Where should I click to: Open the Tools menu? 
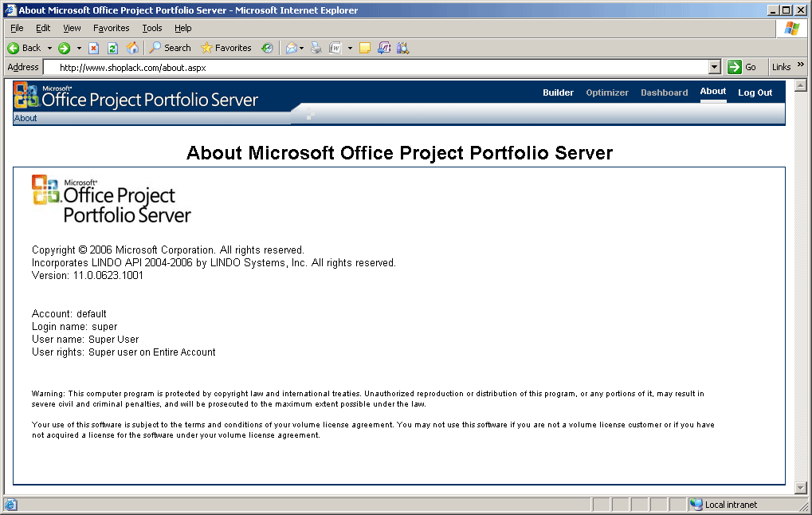[152, 28]
